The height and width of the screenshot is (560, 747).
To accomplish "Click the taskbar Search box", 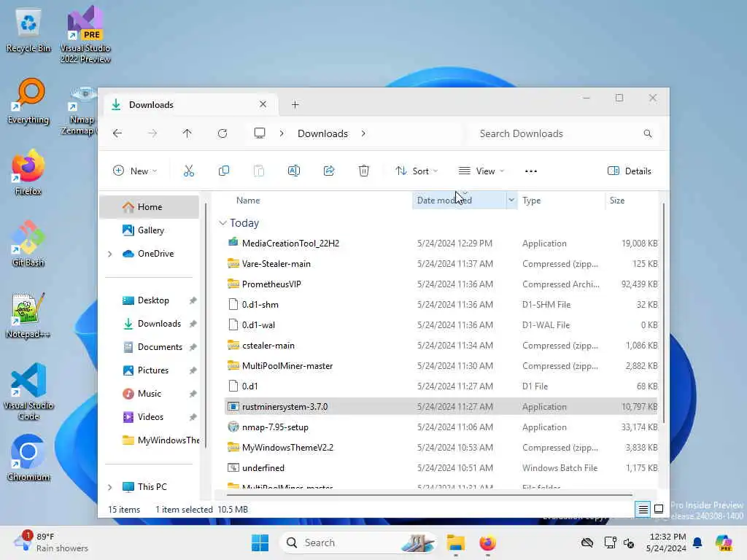I will tap(359, 542).
